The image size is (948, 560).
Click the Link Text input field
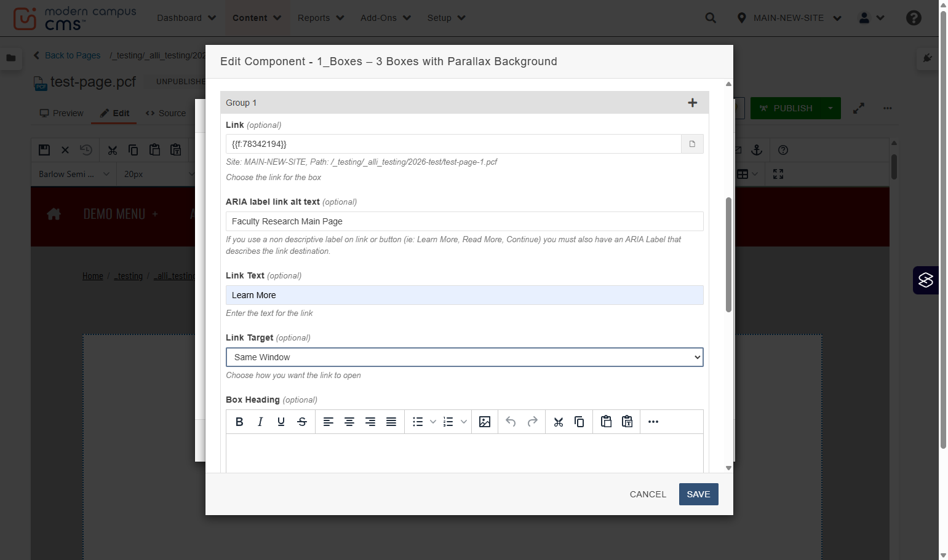tap(464, 295)
